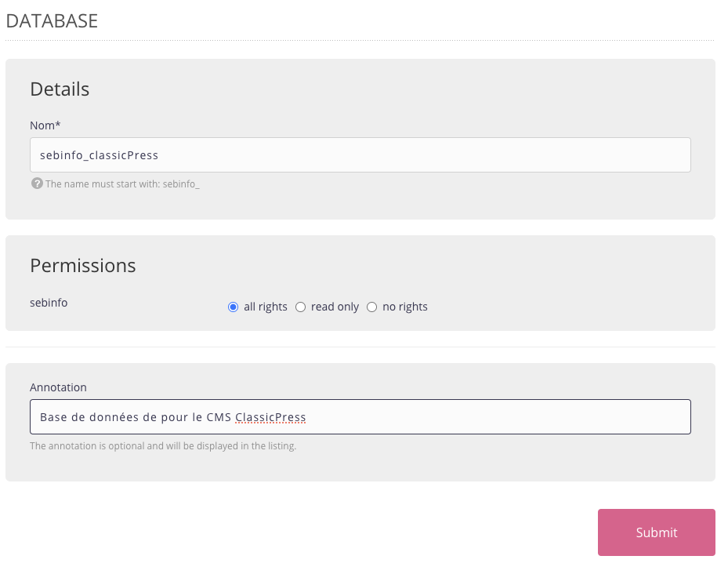Click the "read only" option text
This screenshot has height=574, width=728.
tap(335, 307)
